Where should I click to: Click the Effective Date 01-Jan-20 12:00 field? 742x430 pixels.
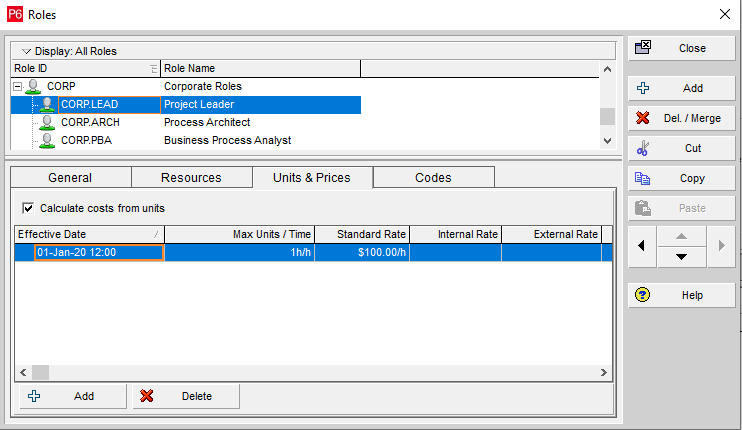coord(99,253)
